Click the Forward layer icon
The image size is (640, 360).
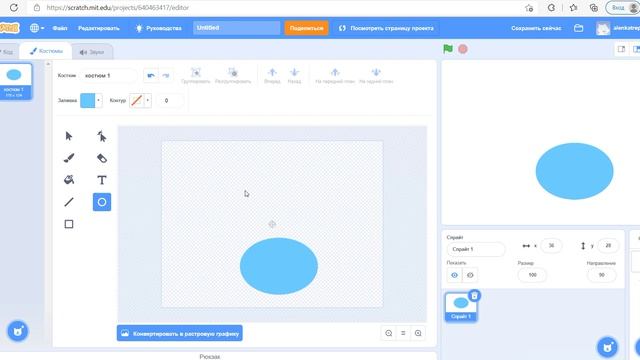(x=272, y=73)
